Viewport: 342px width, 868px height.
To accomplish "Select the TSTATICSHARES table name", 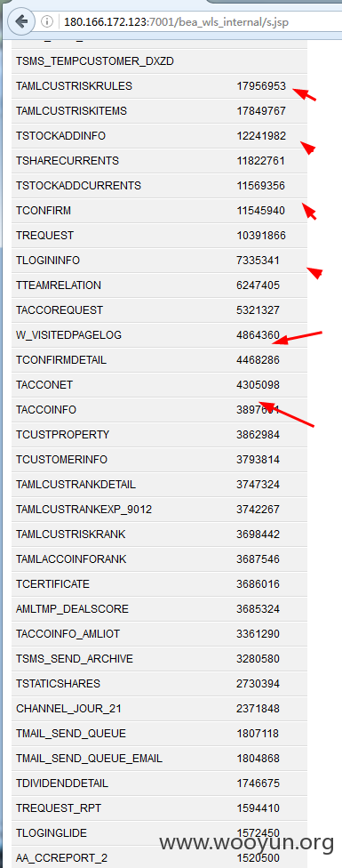I will click(x=58, y=684).
